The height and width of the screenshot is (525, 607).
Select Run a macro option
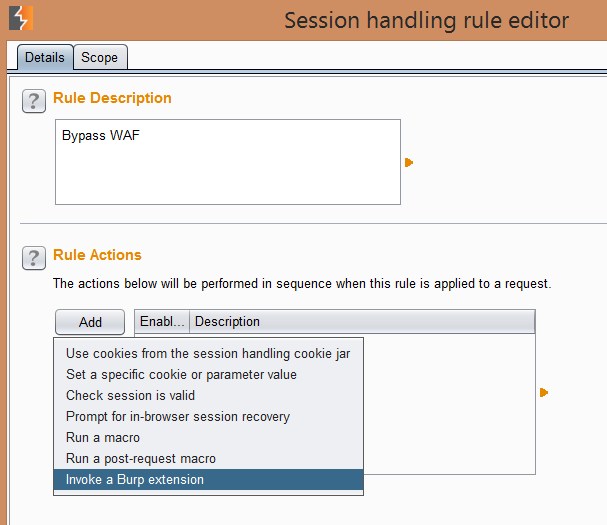208,438
